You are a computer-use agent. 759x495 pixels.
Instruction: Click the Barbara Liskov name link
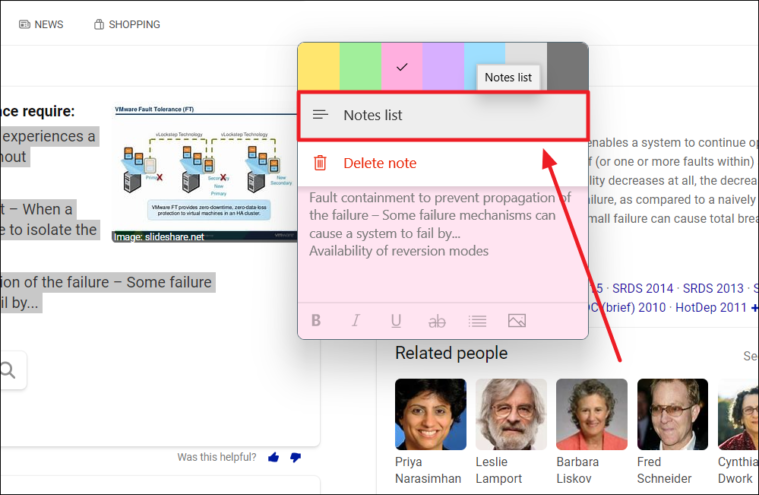(x=577, y=470)
